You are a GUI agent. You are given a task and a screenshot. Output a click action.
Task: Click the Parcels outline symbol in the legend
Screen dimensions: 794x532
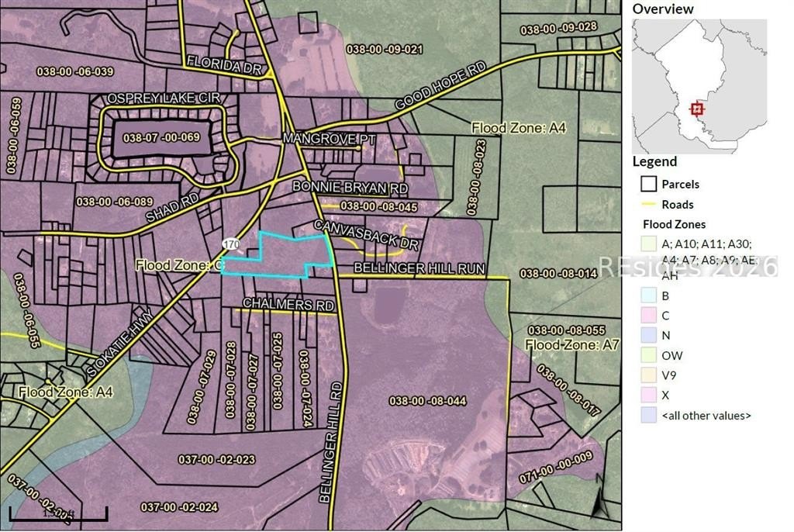(649, 184)
